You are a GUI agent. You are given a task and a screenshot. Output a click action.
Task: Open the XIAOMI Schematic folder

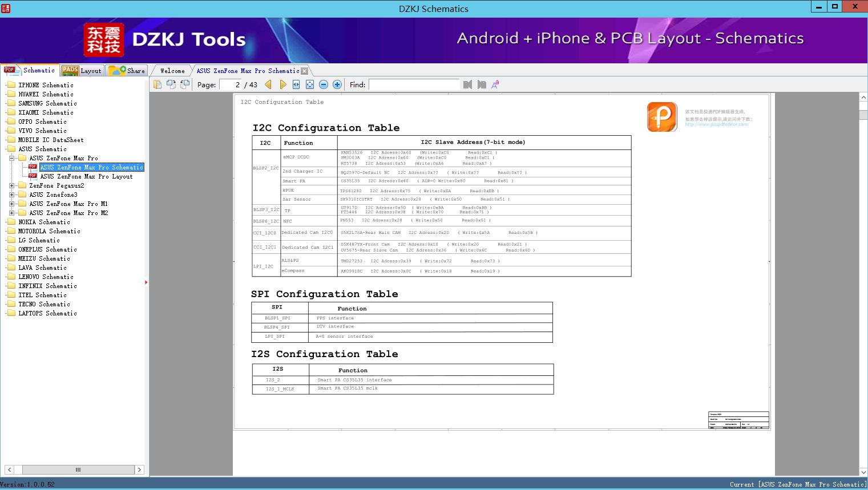(x=46, y=112)
